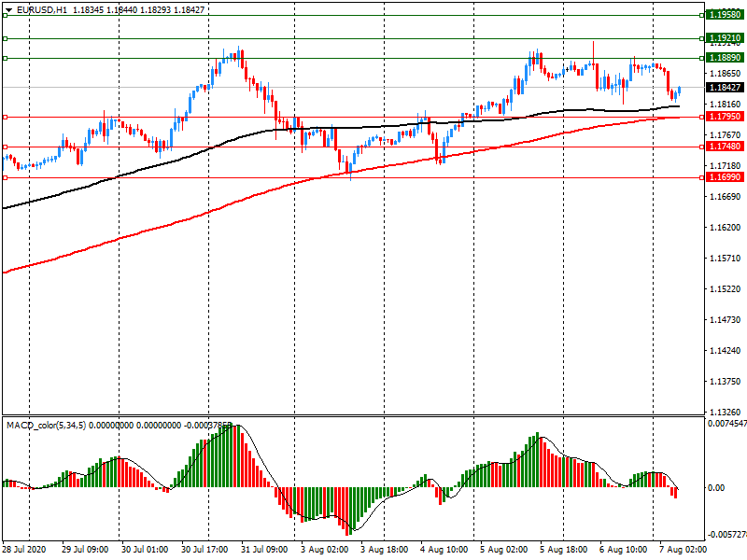This screenshot has height=560, width=747.
Task: Click the 1.18160 price scale value
Action: [726, 105]
